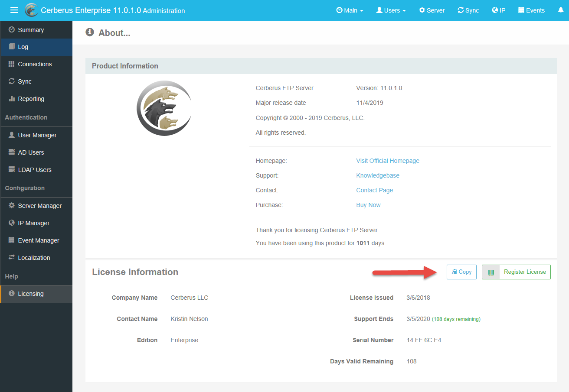Follow the Contact Page link

coord(375,190)
